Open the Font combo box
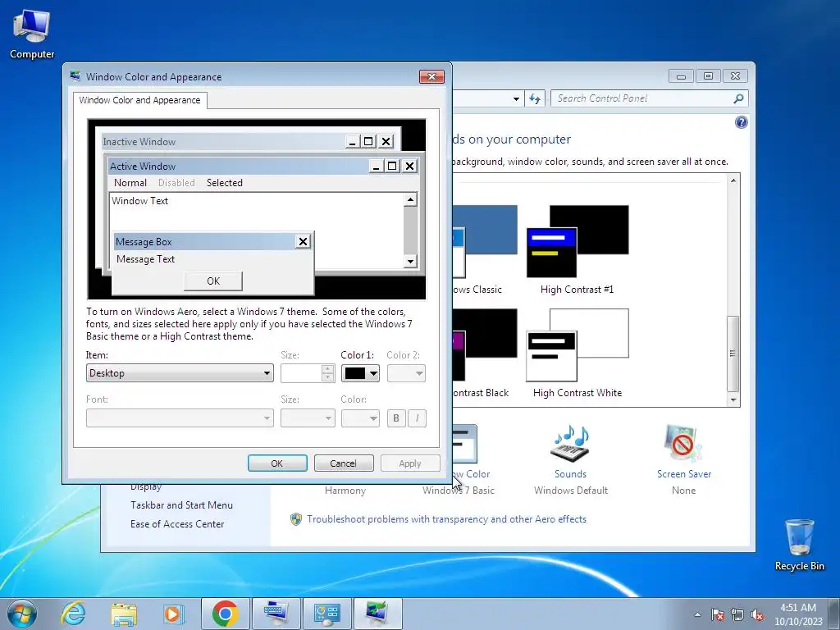Viewport: 840px width, 630px height. coord(180,418)
